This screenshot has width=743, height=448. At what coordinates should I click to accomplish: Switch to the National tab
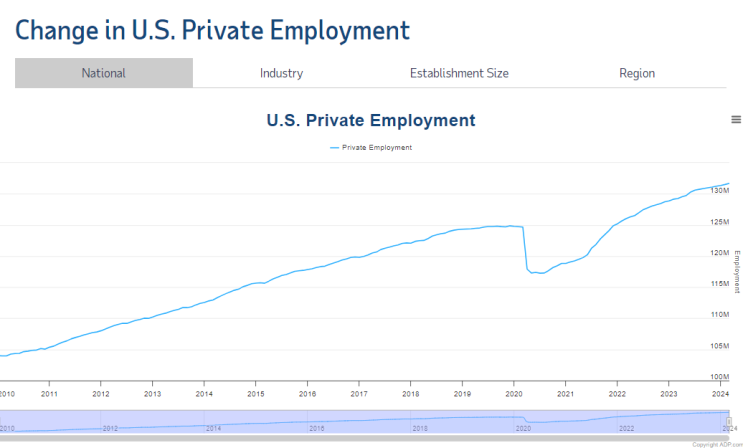point(104,73)
